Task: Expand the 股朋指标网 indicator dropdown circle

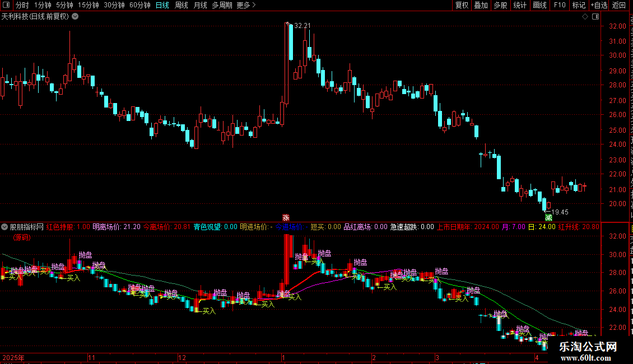Action: click(x=4, y=227)
